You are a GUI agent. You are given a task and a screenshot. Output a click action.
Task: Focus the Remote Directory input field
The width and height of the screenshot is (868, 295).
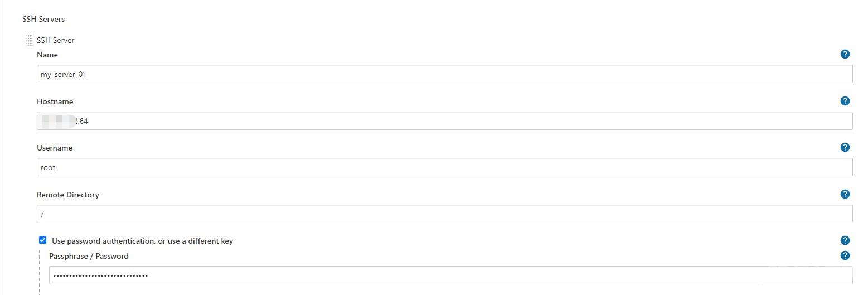pos(444,214)
